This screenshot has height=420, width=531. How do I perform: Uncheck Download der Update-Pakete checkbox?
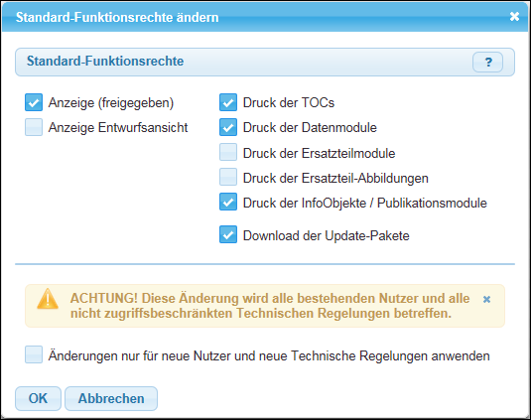[x=228, y=234]
